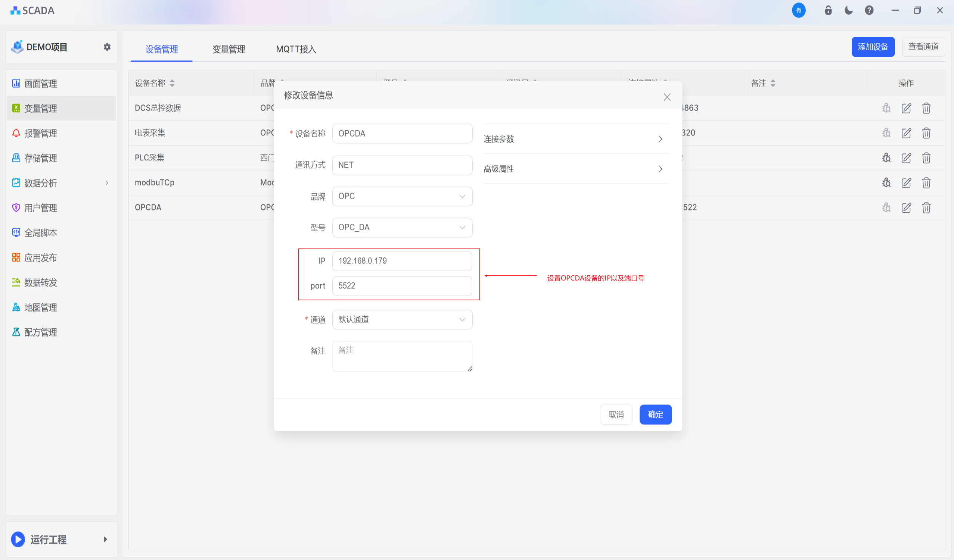Switch to the MQTT接入 tab
Viewport: 954px width, 560px height.
tap(296, 49)
